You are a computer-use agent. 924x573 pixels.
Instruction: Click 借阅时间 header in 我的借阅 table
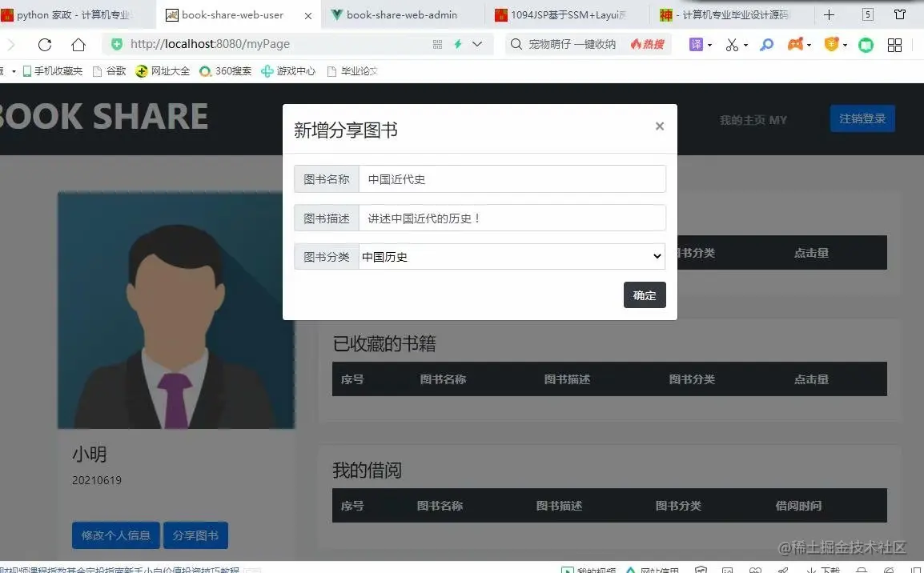click(x=798, y=506)
